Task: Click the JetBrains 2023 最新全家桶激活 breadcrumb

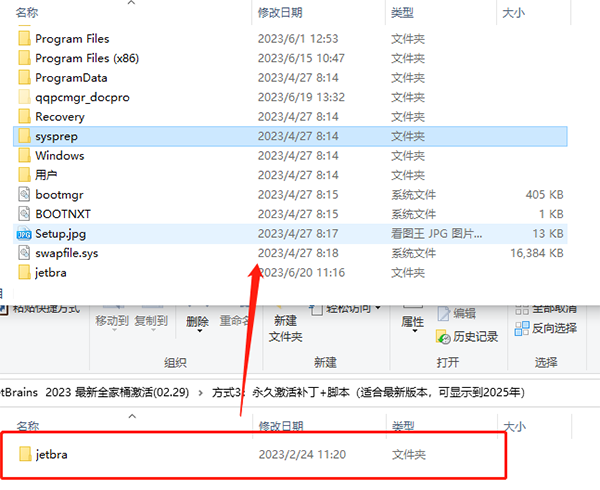Action: pos(94,392)
